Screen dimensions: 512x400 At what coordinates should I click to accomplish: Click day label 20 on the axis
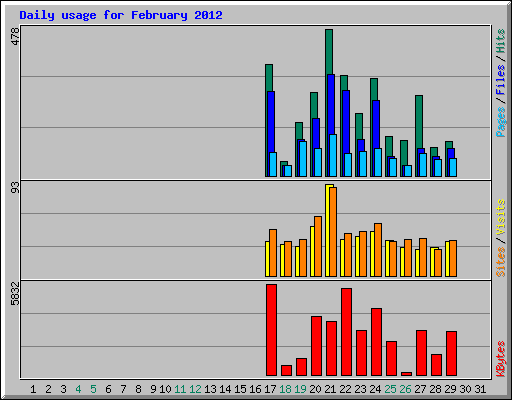click(x=315, y=389)
